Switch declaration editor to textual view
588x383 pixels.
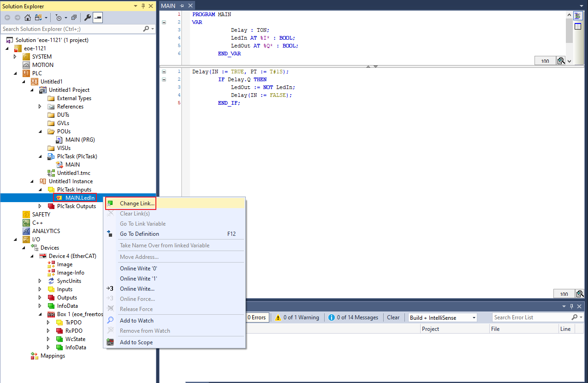point(578,15)
